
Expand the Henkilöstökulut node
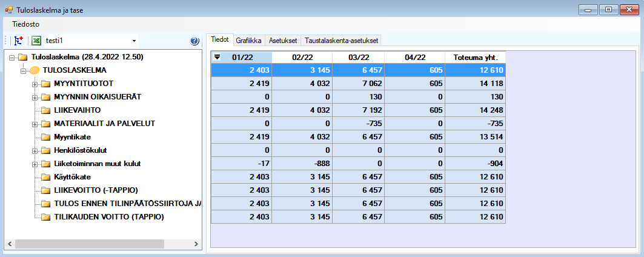pyautogui.click(x=35, y=151)
